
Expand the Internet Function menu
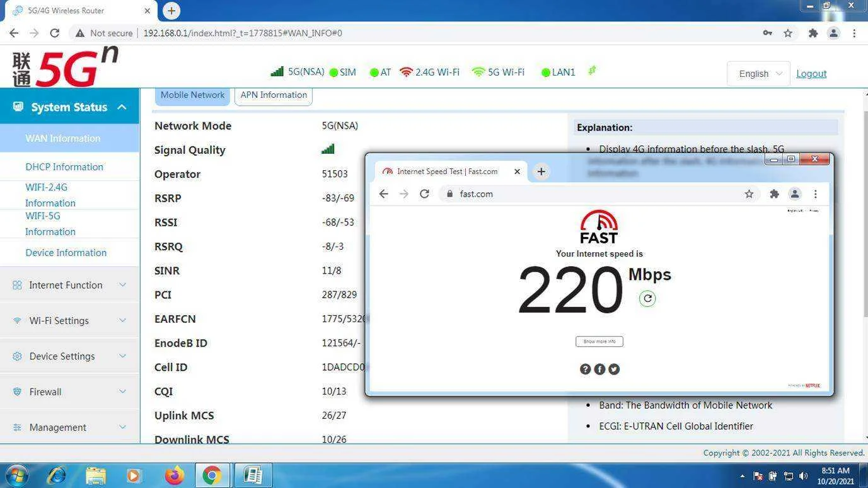[x=69, y=285]
